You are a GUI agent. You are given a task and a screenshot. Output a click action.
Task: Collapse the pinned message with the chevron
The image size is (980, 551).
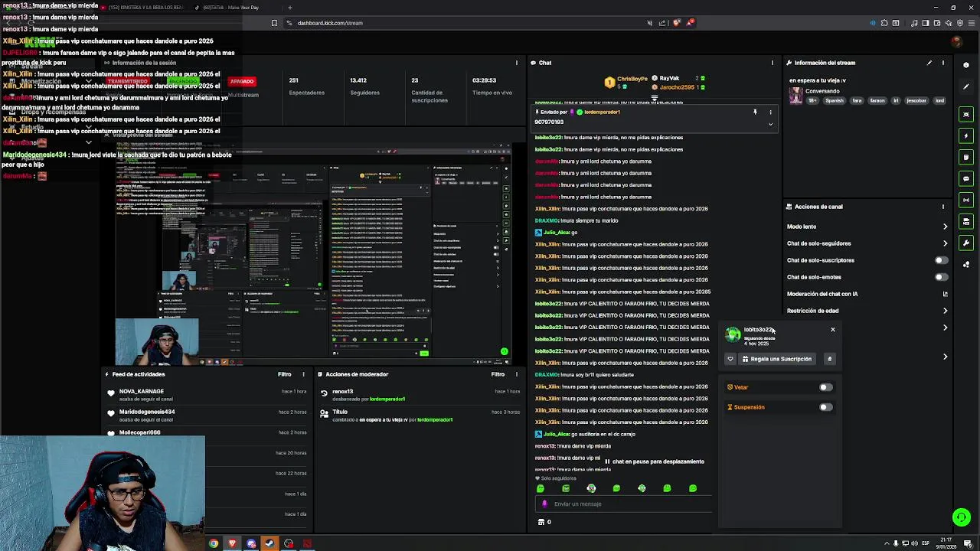pos(771,124)
